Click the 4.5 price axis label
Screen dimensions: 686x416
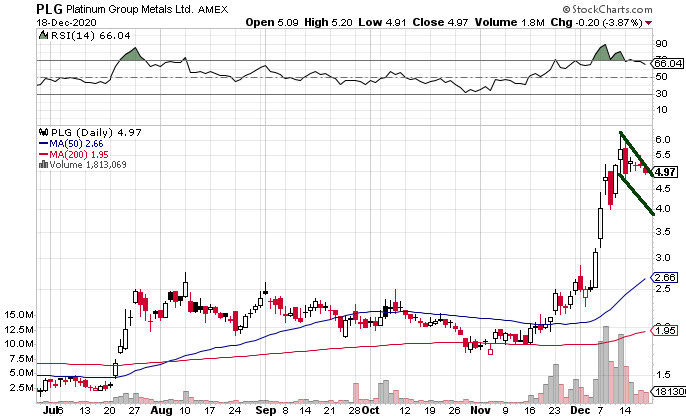[663, 189]
